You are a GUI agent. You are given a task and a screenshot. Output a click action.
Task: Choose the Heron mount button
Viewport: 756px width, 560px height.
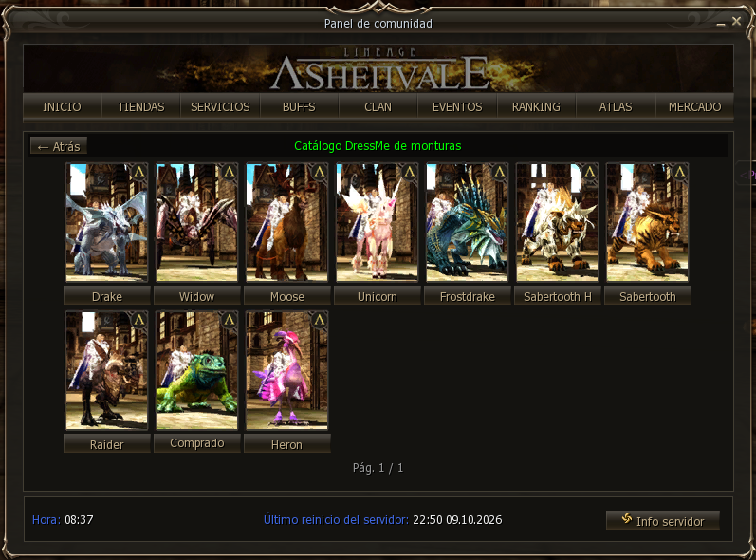(x=286, y=444)
